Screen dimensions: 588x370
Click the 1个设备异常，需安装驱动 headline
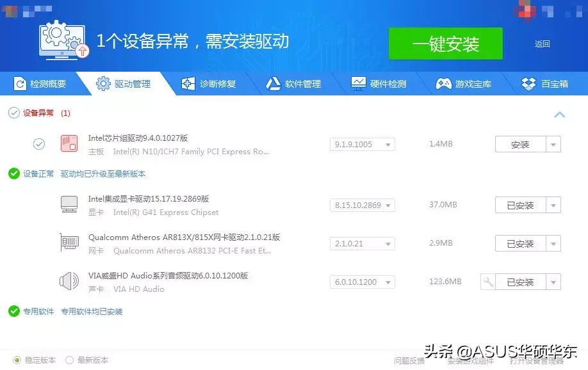192,41
